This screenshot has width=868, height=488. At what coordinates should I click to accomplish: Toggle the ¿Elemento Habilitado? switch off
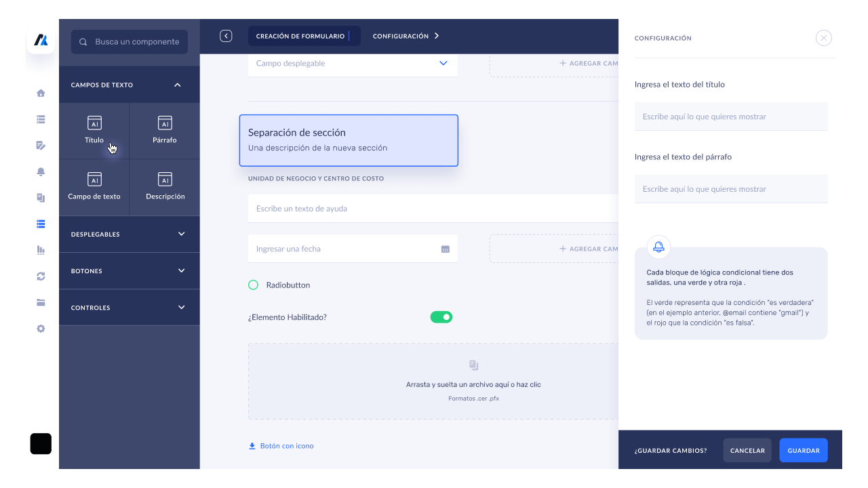pyautogui.click(x=441, y=317)
